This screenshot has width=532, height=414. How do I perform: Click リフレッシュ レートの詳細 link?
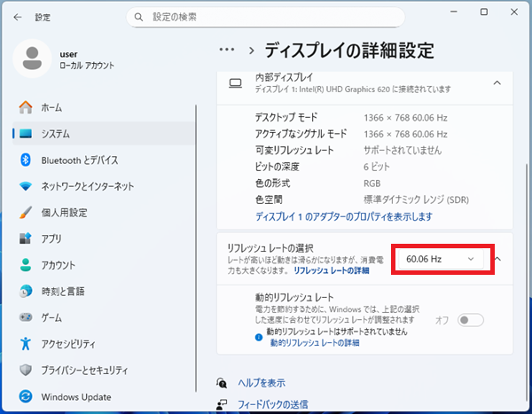coord(331,269)
